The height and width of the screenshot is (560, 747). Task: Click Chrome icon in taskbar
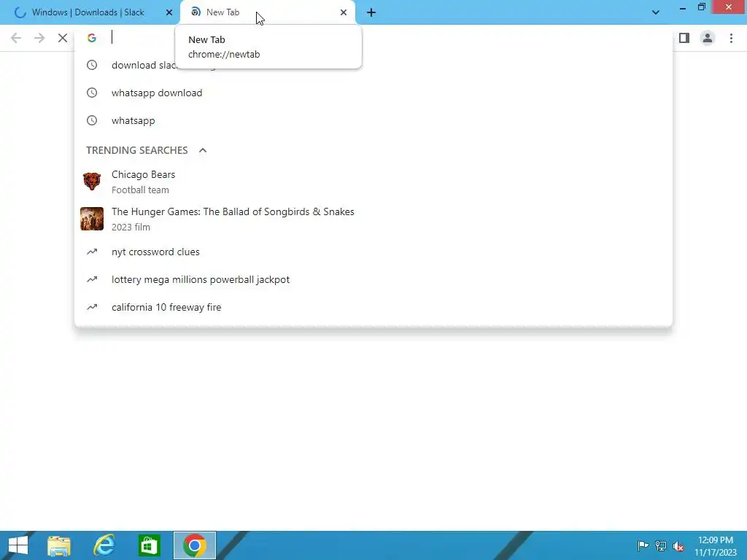click(x=194, y=545)
